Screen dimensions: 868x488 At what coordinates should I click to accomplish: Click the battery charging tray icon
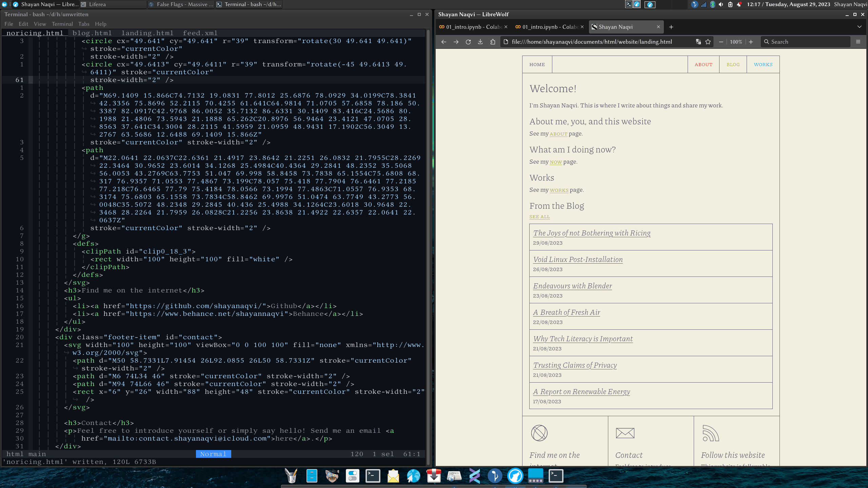pos(730,4)
